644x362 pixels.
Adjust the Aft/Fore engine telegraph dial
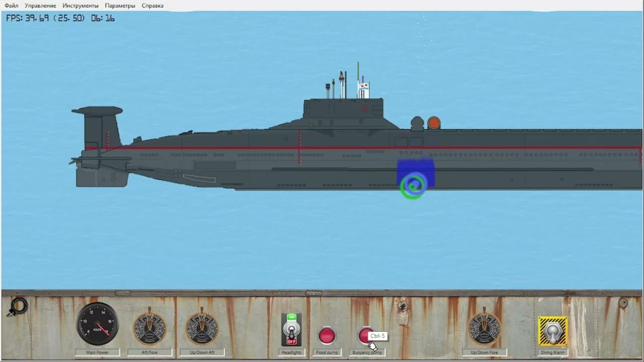pyautogui.click(x=149, y=328)
